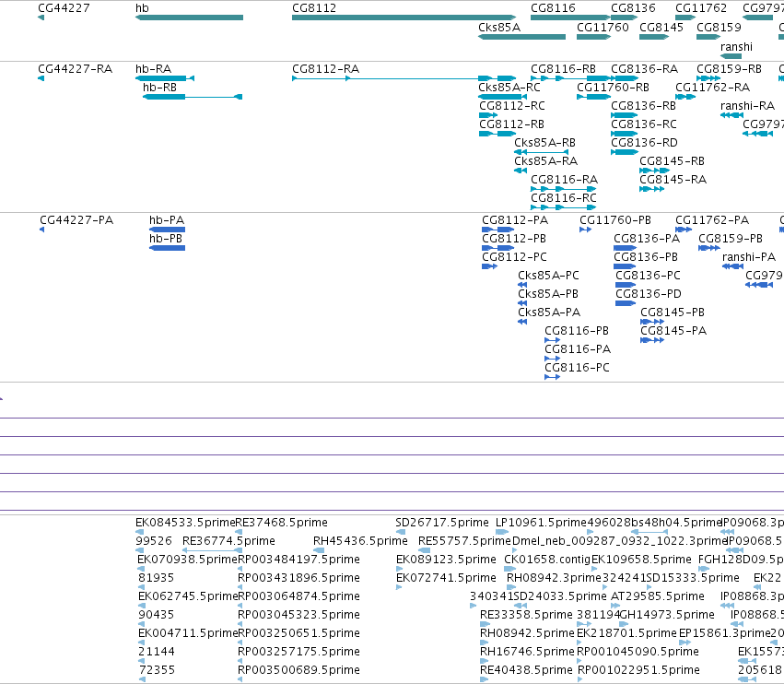Click transcript label CG8116-RA

[565, 180]
